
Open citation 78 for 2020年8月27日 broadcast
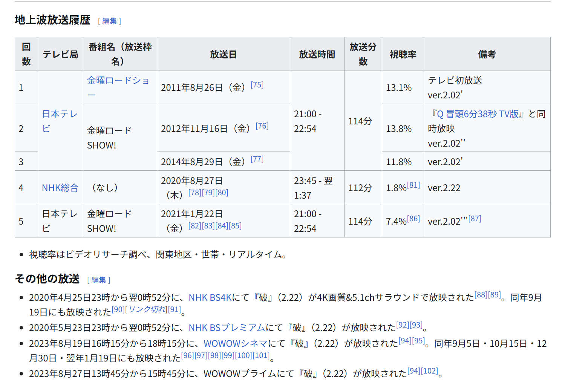click(x=195, y=193)
